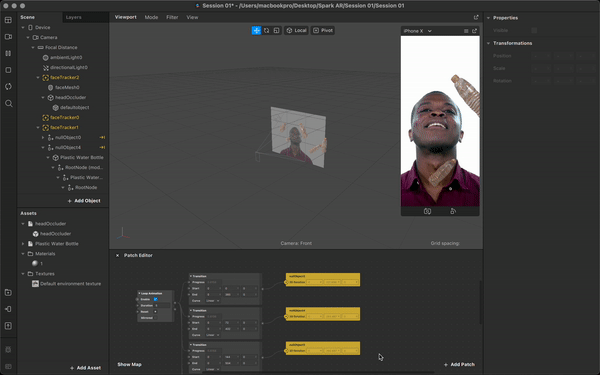
Task: Open the search magnifier in left sidebar
Action: point(8,104)
